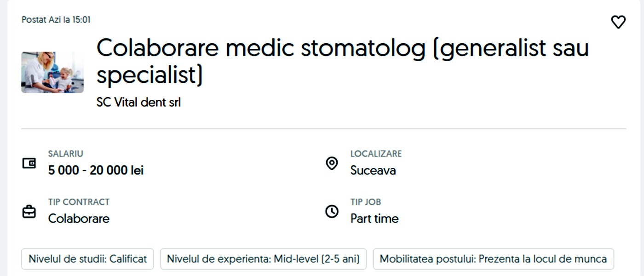
Task: Select the Nivelul de experienta Mid-level tag
Action: (263, 259)
